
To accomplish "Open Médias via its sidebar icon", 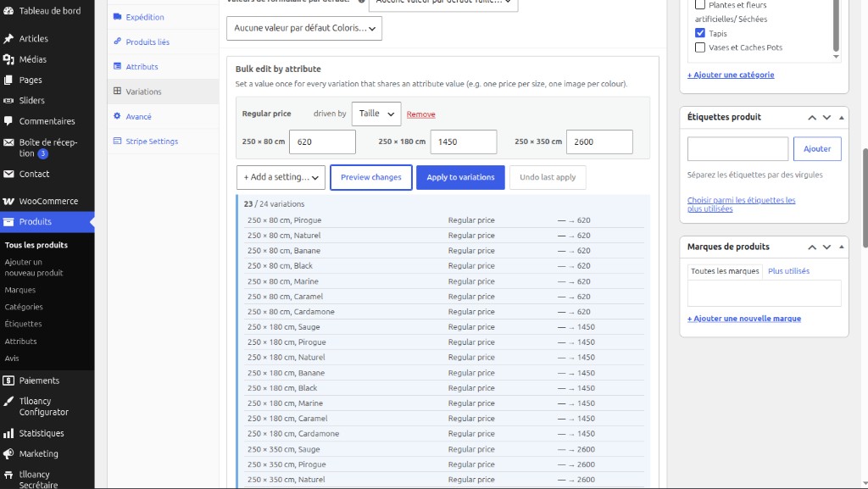I will coord(8,59).
